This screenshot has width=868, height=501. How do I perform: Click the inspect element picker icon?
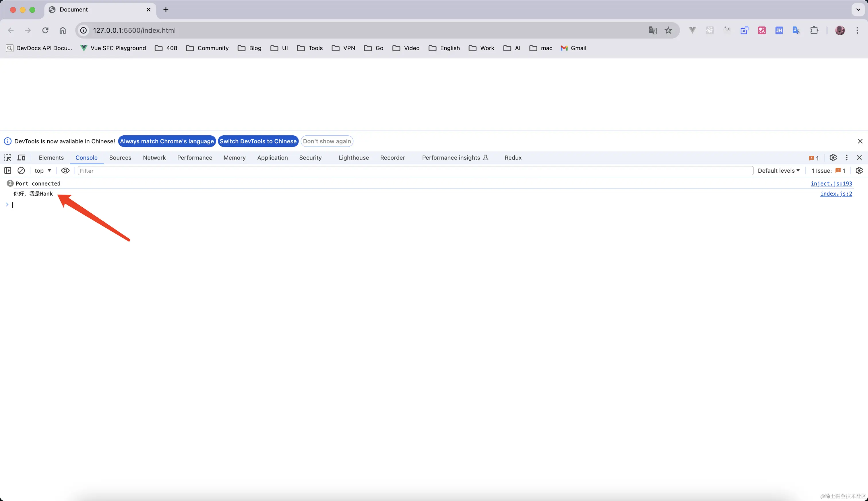(x=7, y=158)
